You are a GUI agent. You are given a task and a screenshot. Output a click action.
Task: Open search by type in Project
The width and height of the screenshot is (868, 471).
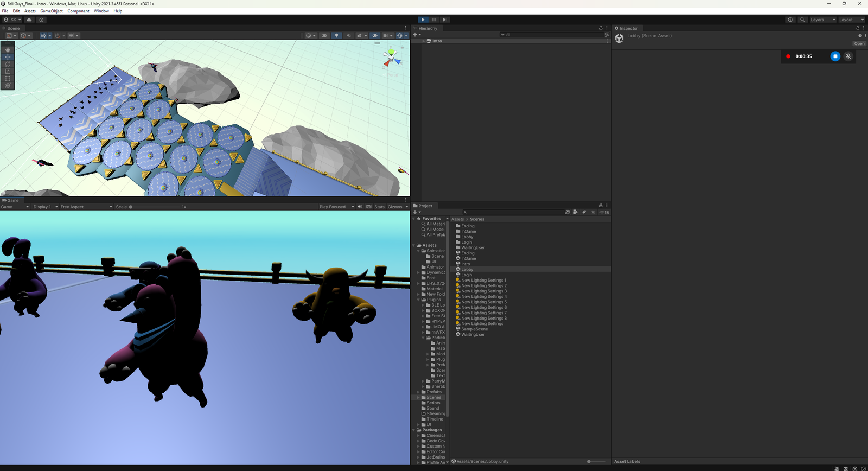tap(575, 212)
